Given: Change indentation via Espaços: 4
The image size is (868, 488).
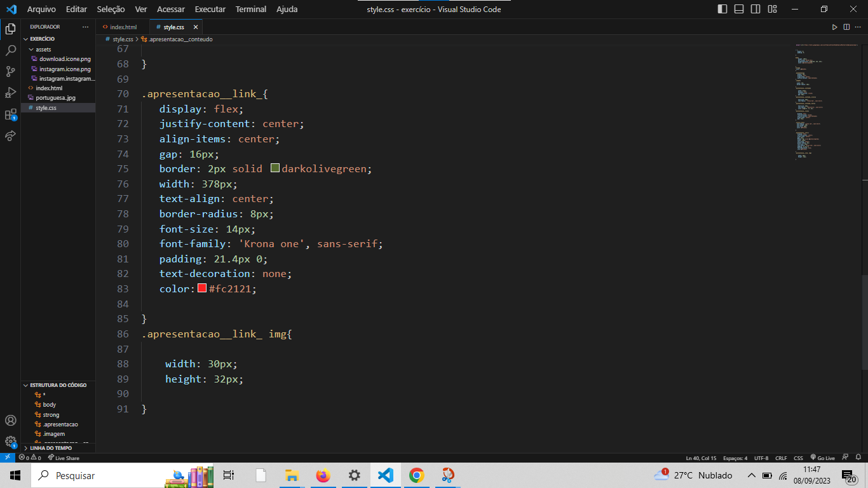Looking at the screenshot, I should (x=735, y=457).
